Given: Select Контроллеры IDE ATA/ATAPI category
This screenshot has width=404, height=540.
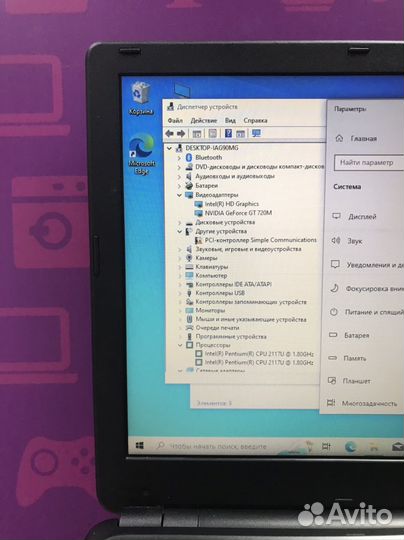Looking at the screenshot, I should point(234,284).
